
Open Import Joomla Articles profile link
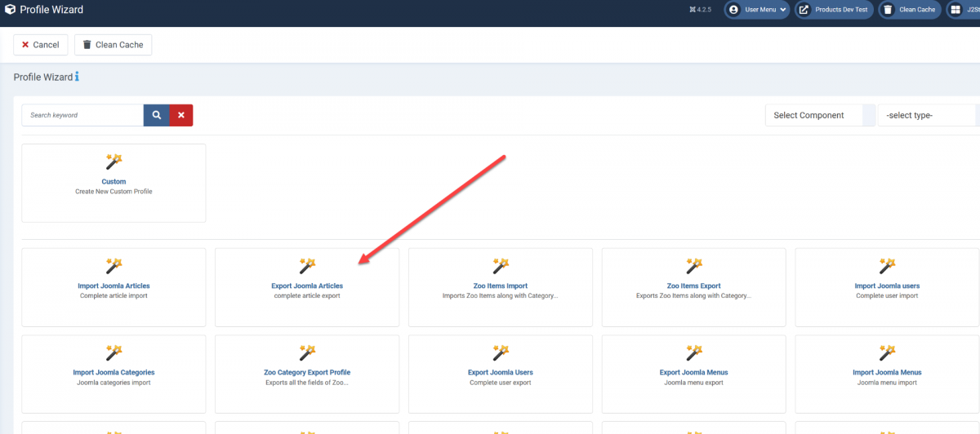click(x=114, y=286)
